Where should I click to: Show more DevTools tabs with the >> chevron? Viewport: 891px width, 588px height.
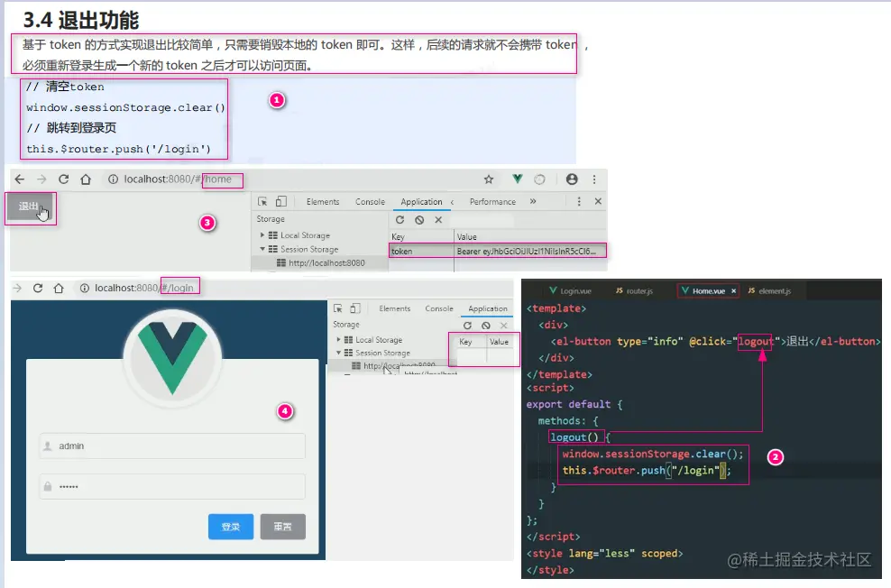point(533,201)
